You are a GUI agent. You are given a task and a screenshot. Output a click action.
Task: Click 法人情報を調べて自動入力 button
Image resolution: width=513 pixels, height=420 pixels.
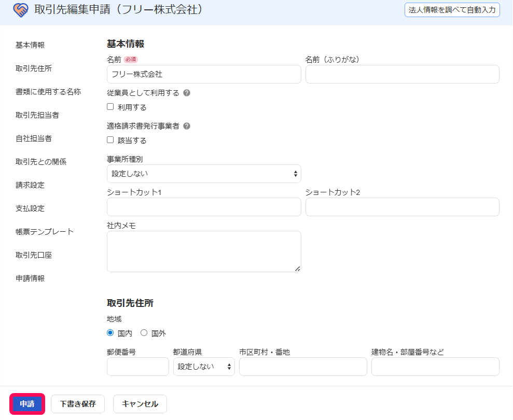point(452,10)
